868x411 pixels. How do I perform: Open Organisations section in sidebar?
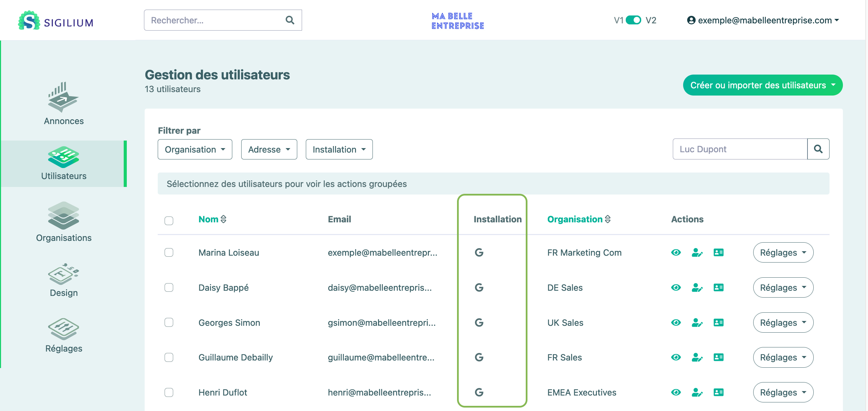(64, 222)
